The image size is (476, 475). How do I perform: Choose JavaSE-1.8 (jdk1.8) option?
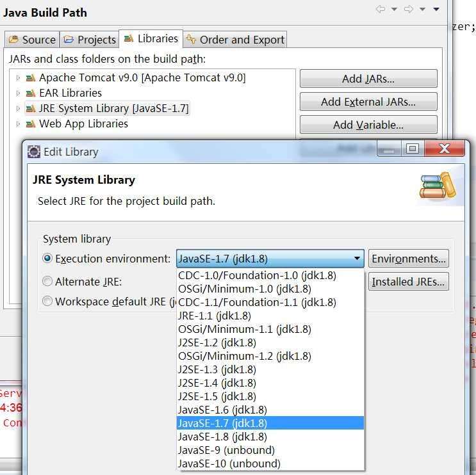pyautogui.click(x=270, y=437)
